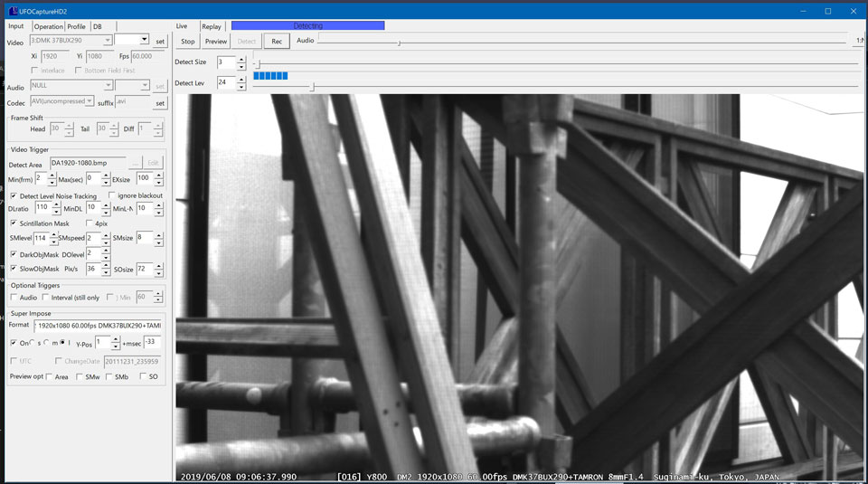Click the Preview button
The width and height of the screenshot is (868, 484).
coord(216,41)
